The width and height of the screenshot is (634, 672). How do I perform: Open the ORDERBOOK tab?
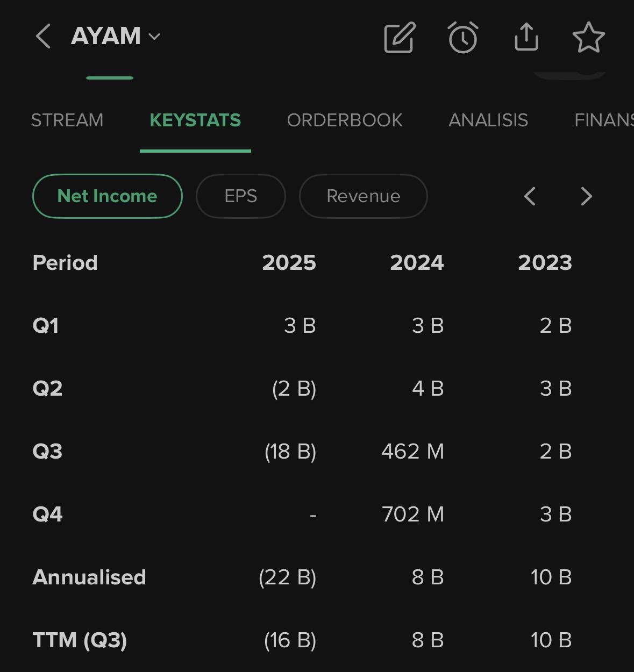[x=345, y=120]
